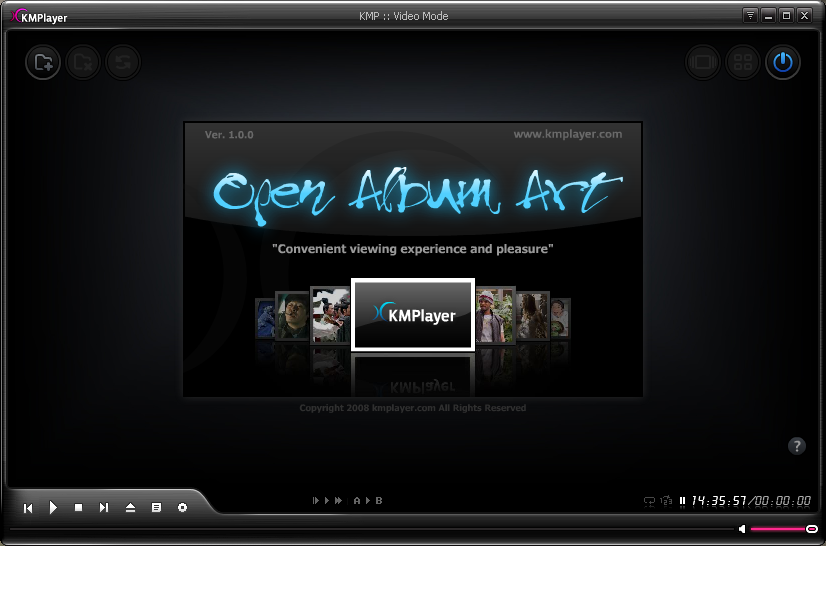Select the man in beanie thumbnail
826x600 pixels.
pyautogui.click(x=495, y=316)
